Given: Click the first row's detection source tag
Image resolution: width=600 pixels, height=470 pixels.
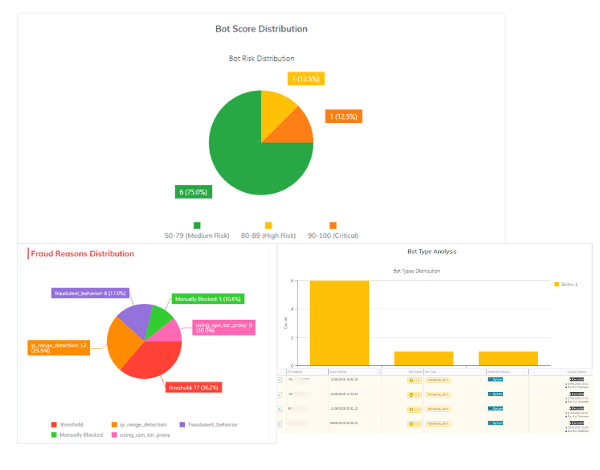Looking at the screenshot, I should [x=495, y=381].
